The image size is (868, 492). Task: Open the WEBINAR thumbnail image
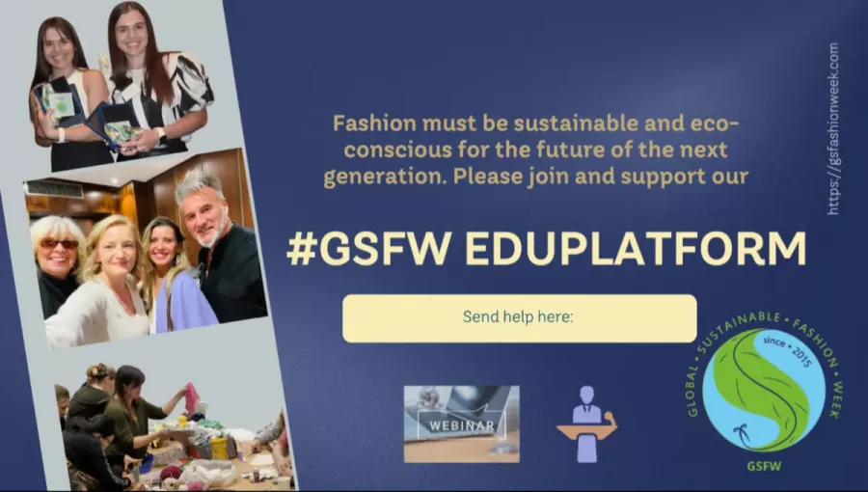click(x=462, y=424)
